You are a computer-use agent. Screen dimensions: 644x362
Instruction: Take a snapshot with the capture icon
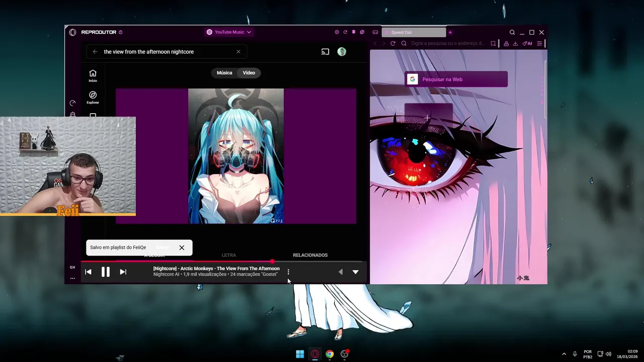pos(493,44)
